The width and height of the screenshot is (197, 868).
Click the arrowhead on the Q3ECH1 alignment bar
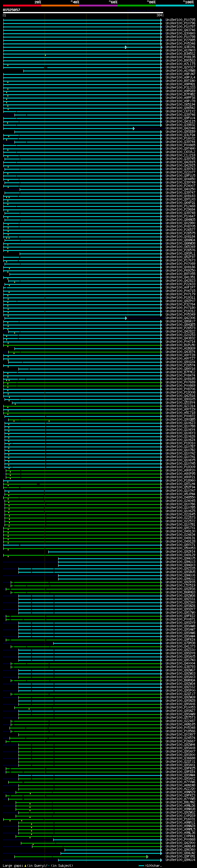pos(126,47)
